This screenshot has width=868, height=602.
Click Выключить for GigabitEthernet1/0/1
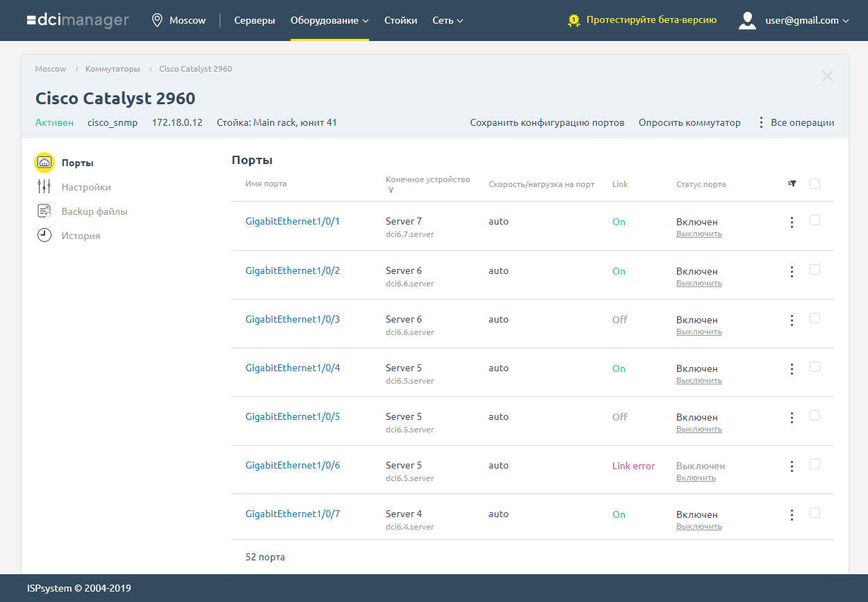(x=699, y=234)
